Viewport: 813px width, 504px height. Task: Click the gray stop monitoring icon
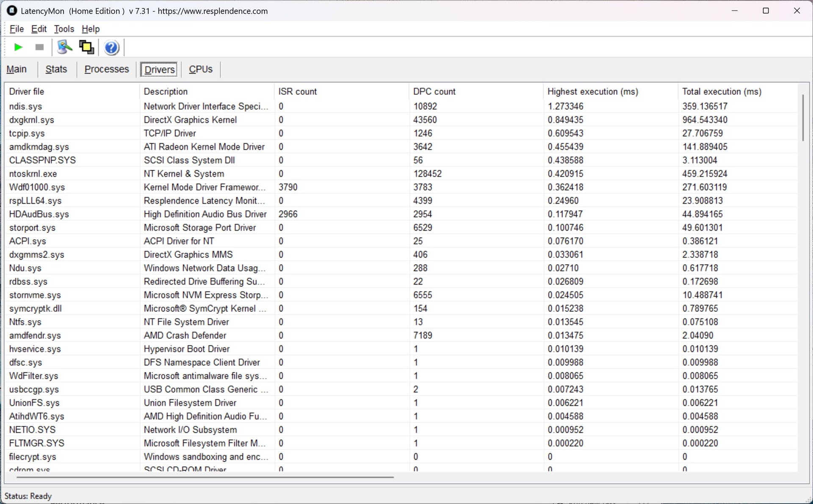pos(39,47)
